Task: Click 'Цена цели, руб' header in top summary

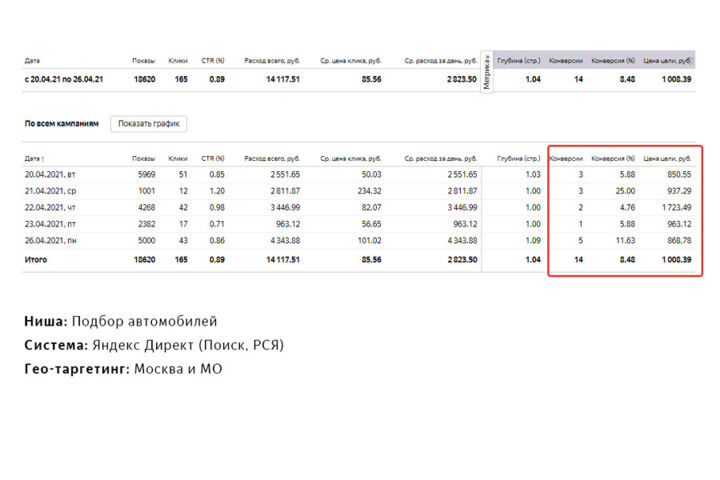Action: click(x=667, y=61)
